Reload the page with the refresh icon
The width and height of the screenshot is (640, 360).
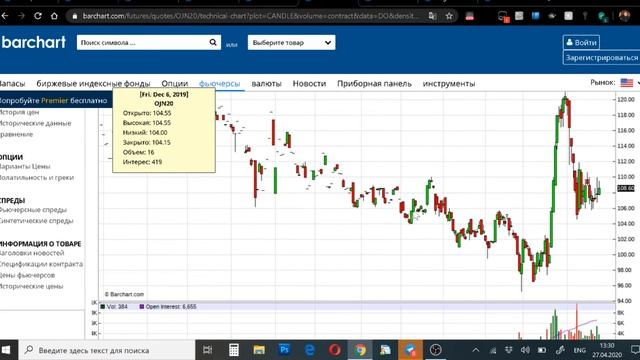pyautogui.click(x=38, y=16)
